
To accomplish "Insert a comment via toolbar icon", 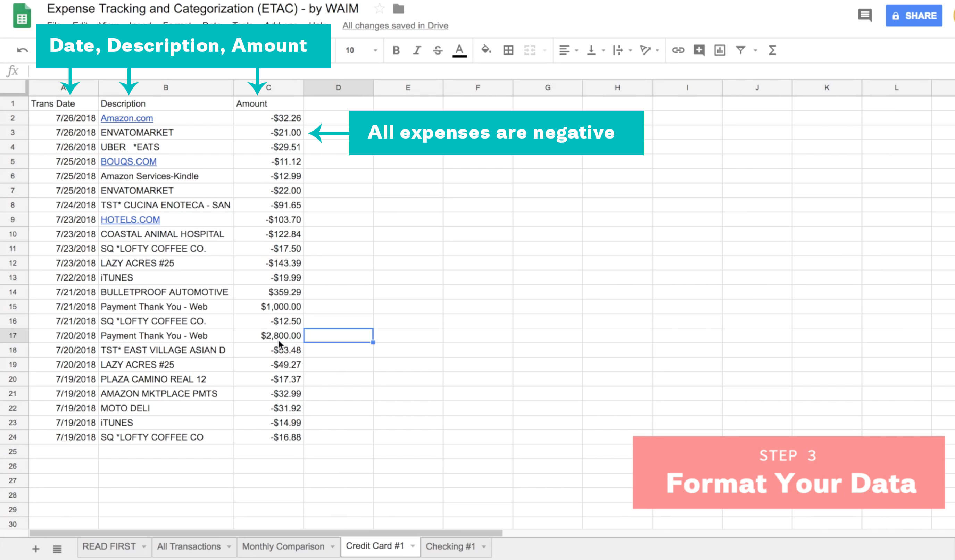I will (699, 50).
